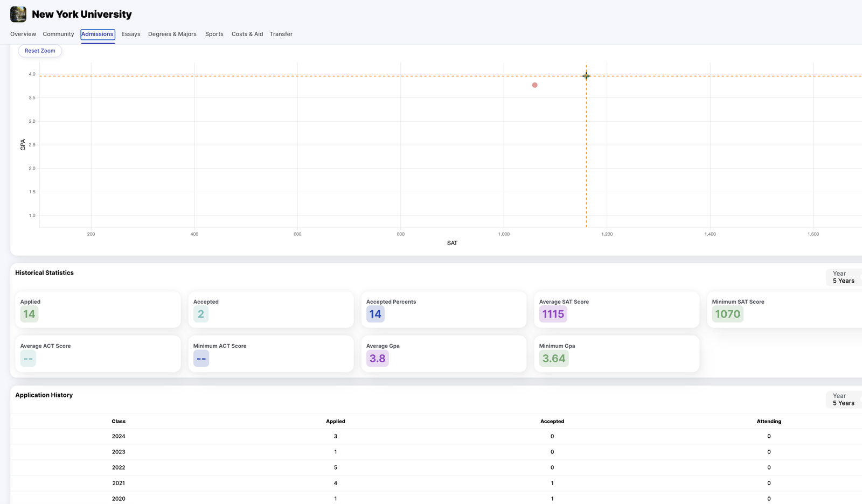This screenshot has height=504, width=862.
Task: Click the Applied value 14 badge
Action: point(29,314)
